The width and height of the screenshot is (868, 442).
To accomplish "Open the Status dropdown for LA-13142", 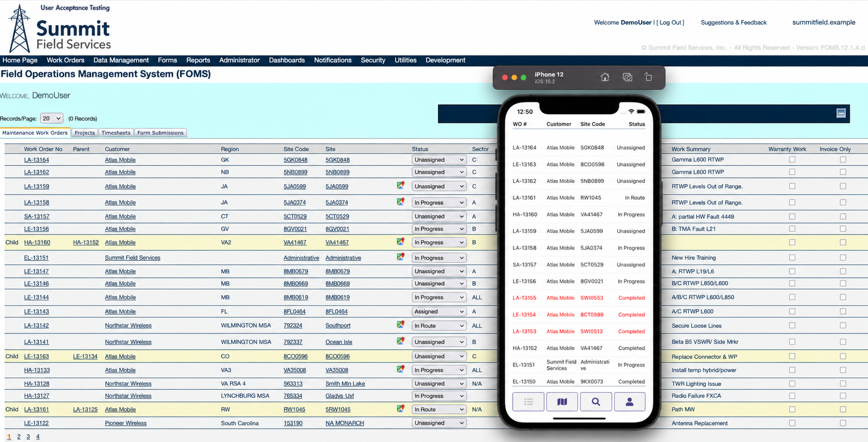I will [x=439, y=326].
